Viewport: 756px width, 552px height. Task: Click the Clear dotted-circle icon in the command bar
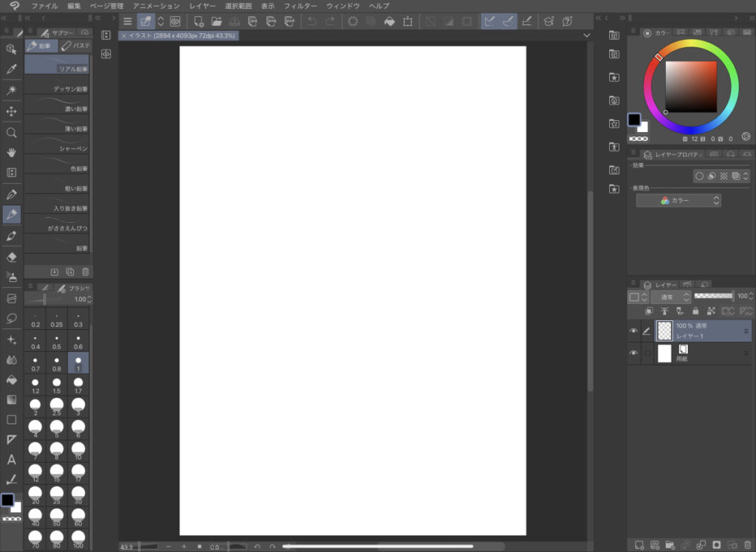pos(352,21)
